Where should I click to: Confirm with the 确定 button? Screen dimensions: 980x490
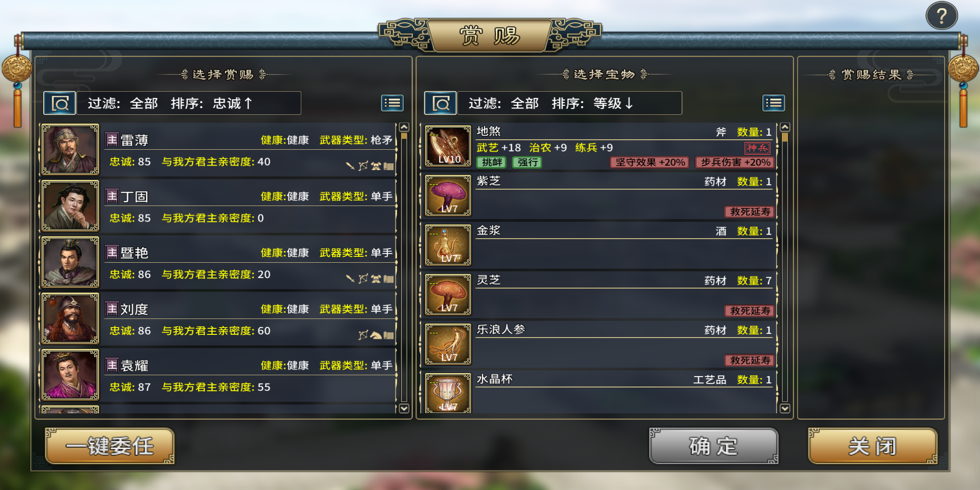coord(714,446)
